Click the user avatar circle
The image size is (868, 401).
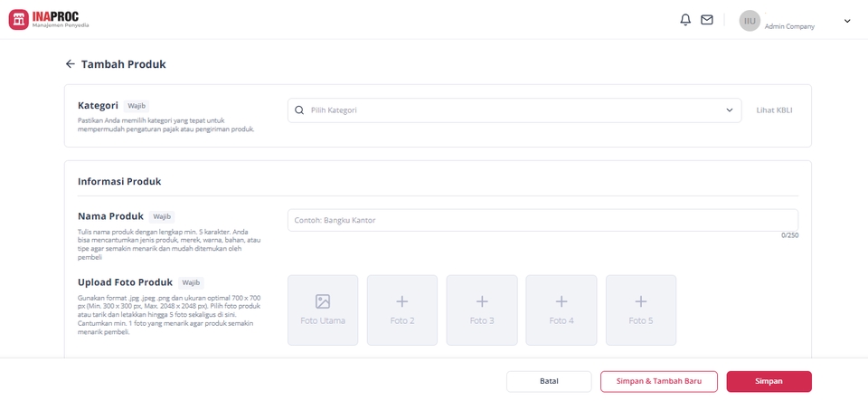(750, 21)
